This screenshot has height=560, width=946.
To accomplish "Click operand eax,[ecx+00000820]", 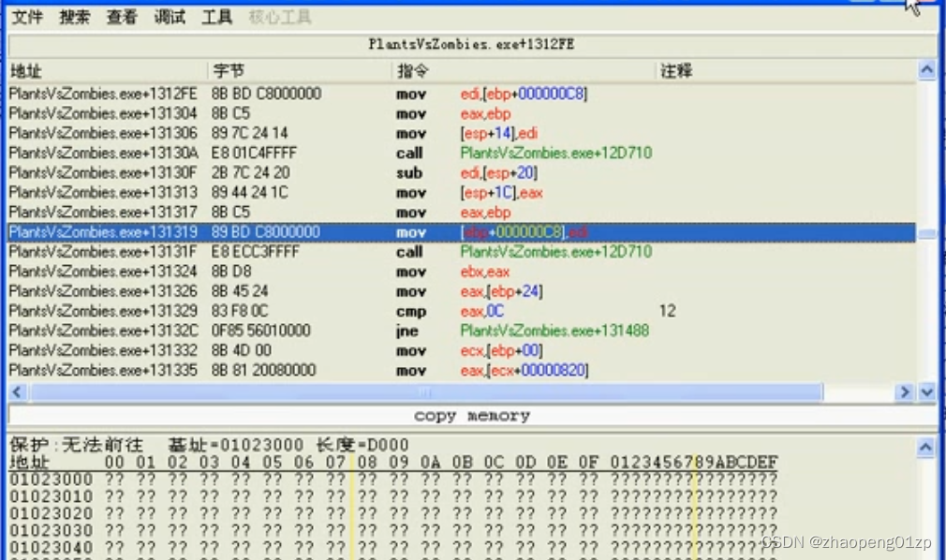I will (525, 370).
